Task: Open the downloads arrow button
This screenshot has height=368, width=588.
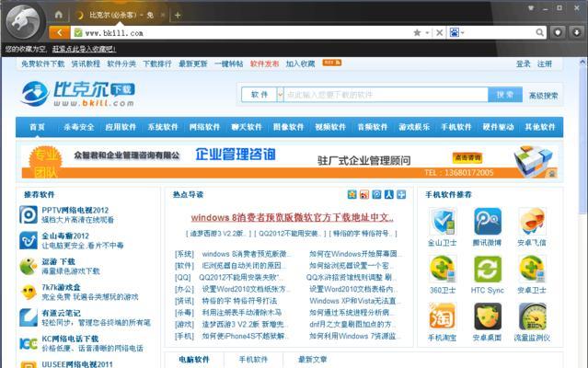Action: click(x=577, y=32)
